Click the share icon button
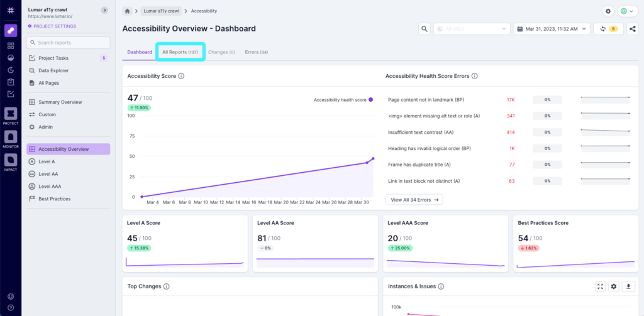The height and width of the screenshot is (316, 644). [633, 29]
